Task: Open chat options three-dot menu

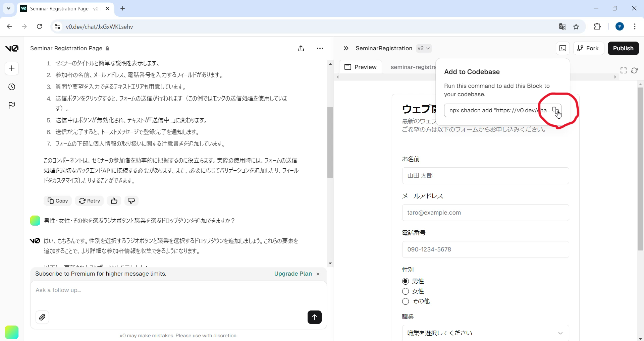Action: [x=320, y=48]
